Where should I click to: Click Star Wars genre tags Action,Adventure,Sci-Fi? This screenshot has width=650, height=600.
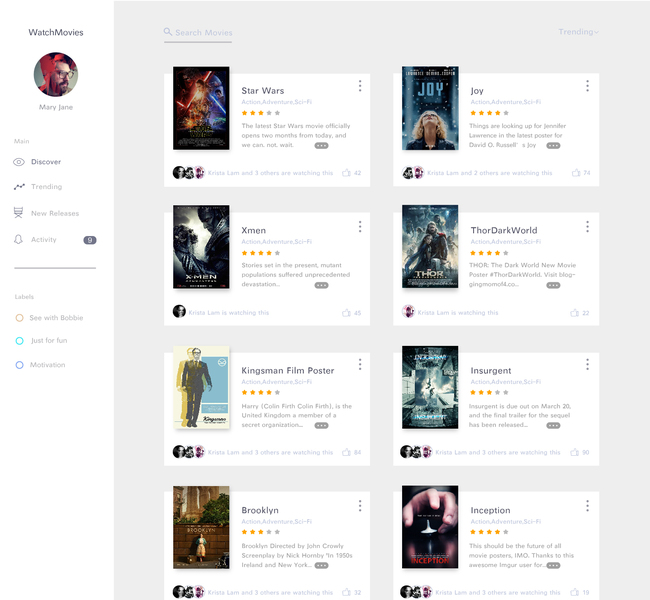pos(276,102)
